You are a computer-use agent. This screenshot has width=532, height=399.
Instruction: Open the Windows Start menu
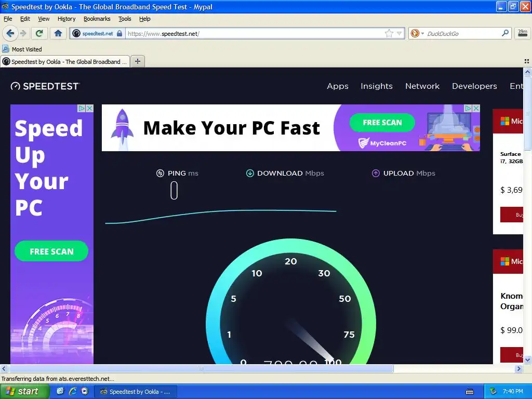click(x=24, y=391)
